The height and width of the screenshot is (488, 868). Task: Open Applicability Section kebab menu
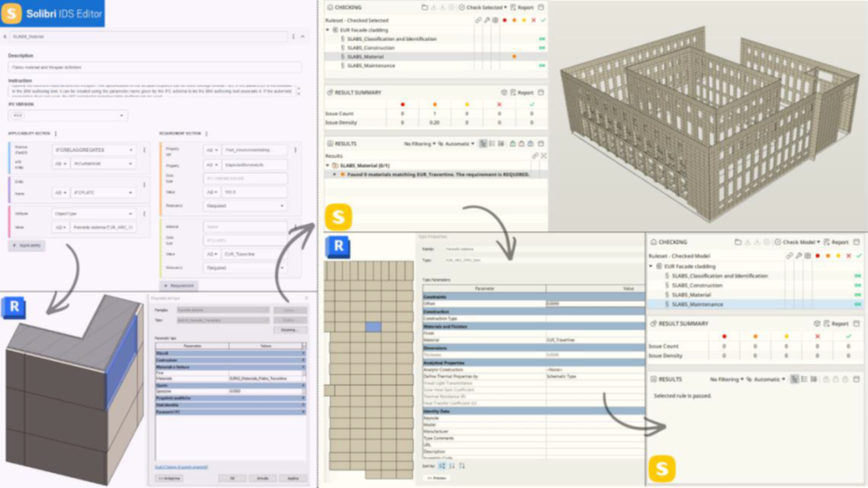[55, 133]
